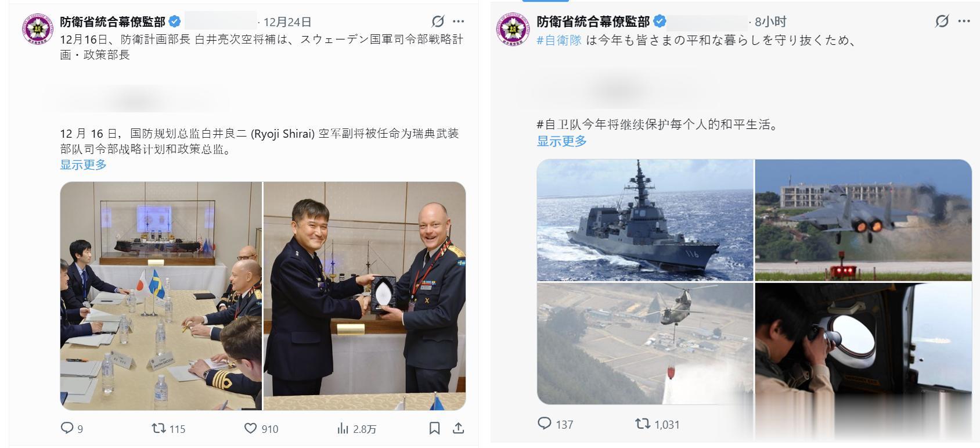Screen dimensions: 980x448
Task: Expand 显示更多 under the left tweet translation
Action: [x=84, y=164]
